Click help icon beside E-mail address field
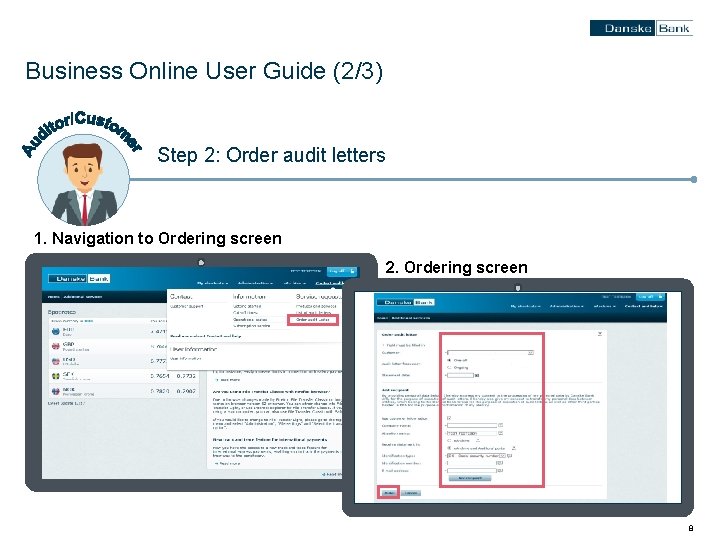The height and width of the screenshot is (540, 720). [501, 471]
